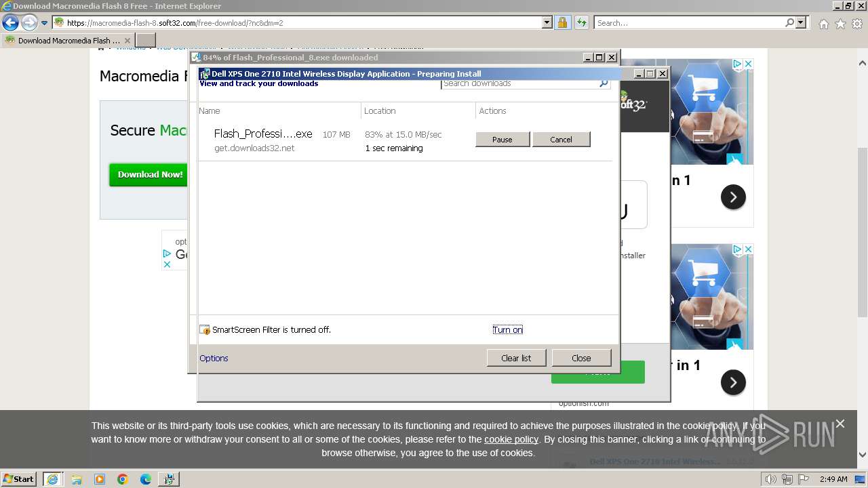Select the Download Macromedia Flash tab
868x488 pixels.
pos(68,41)
